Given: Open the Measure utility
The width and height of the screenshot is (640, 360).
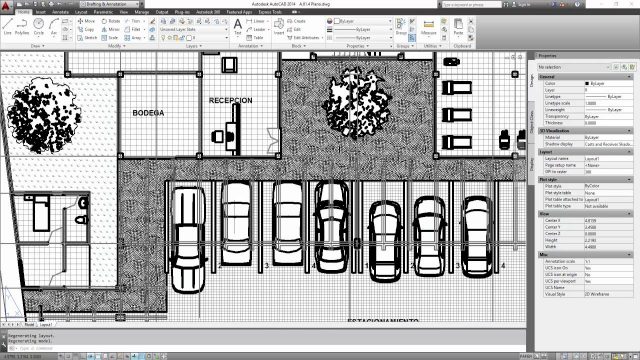Looking at the screenshot, I should [x=429, y=27].
